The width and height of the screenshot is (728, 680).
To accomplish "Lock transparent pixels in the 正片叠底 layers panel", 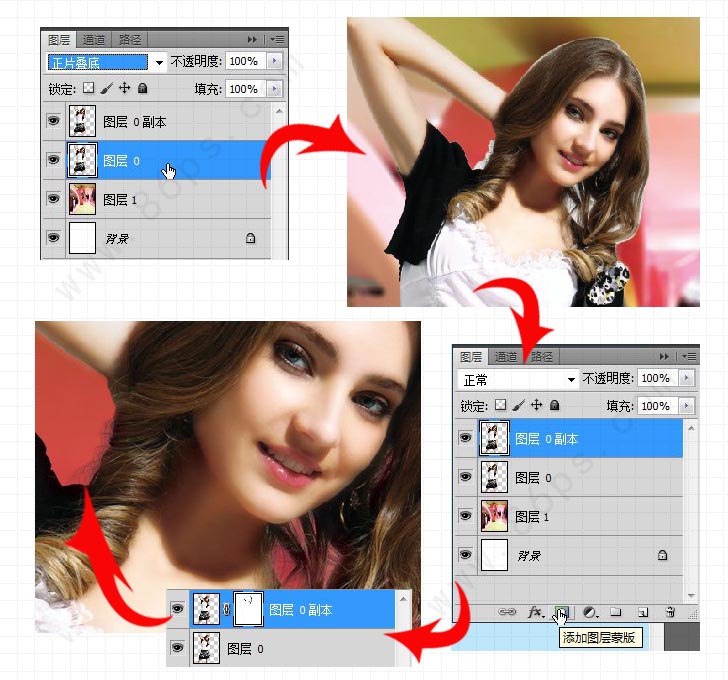I will (88, 88).
